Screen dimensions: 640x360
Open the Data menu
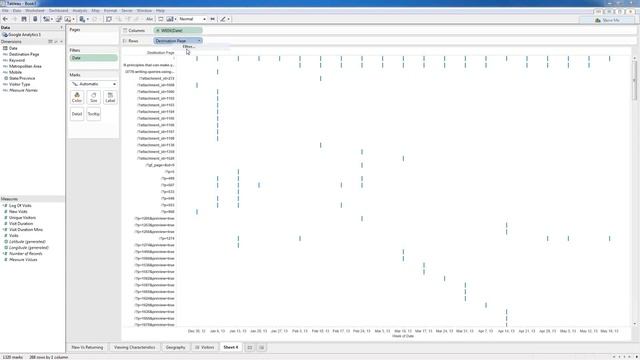[x=17, y=11]
